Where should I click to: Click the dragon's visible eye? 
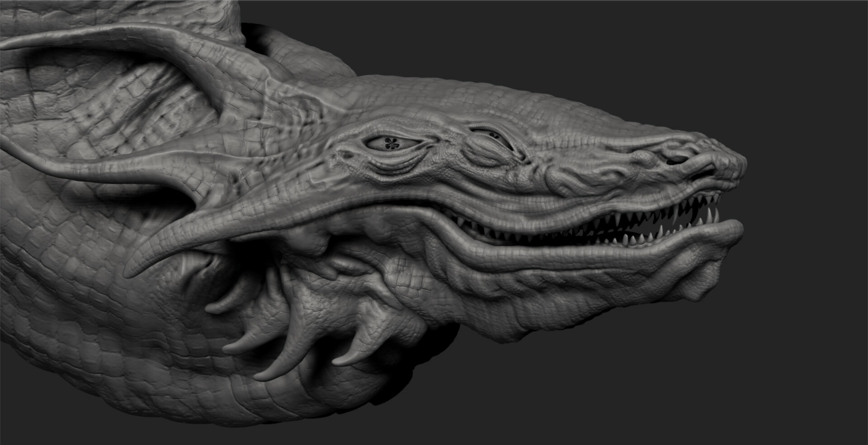click(x=392, y=144)
